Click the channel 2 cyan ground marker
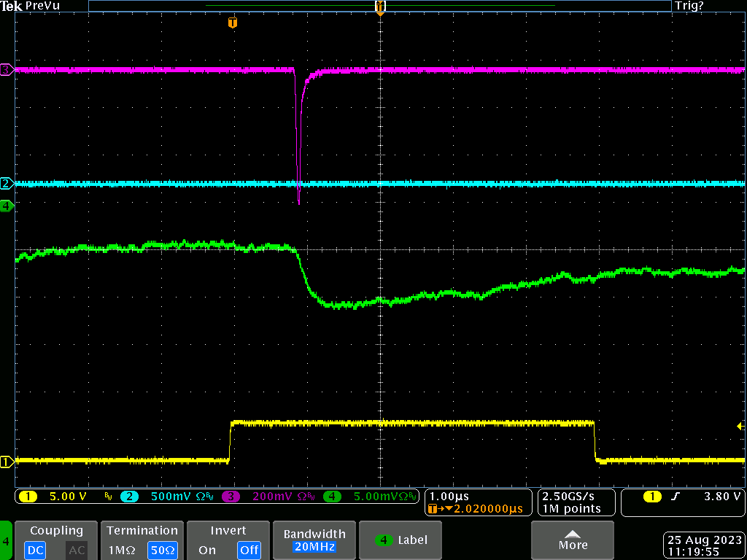 [x=7, y=183]
